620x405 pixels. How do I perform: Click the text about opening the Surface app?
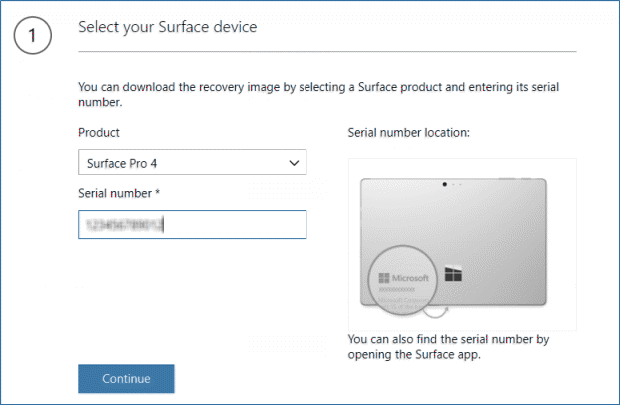pyautogui.click(x=448, y=347)
